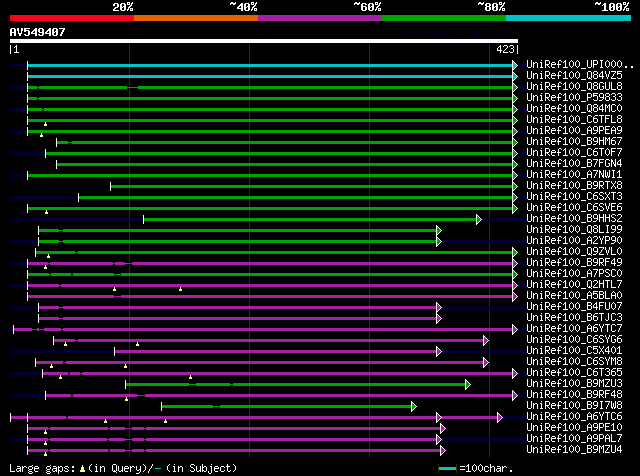
Task: Click hit name UniRef100_C6SYM8
Action: [x=574, y=362]
